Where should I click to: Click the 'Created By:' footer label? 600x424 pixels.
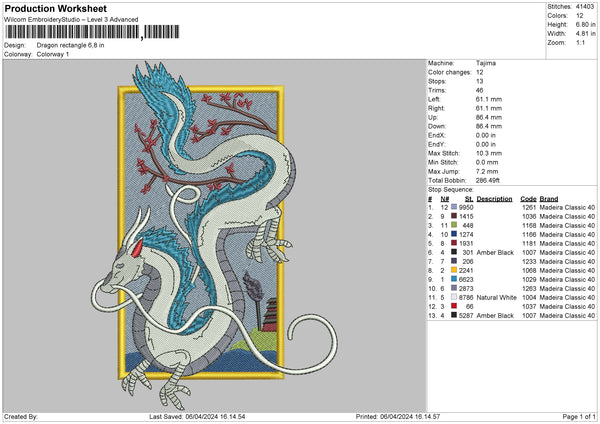[21, 416]
